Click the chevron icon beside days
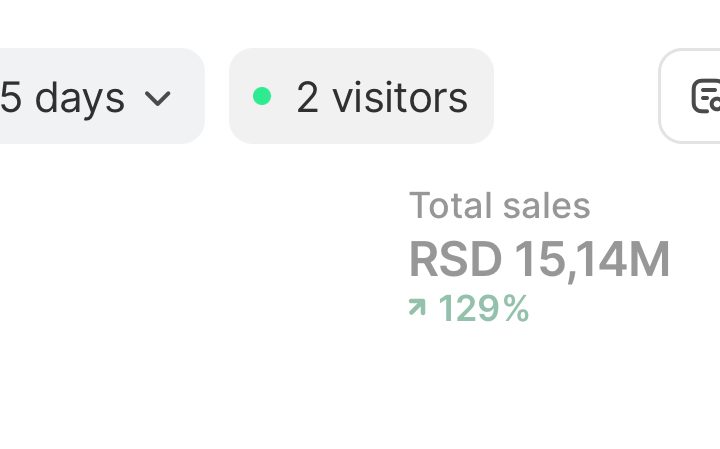Viewport: 720px width, 449px height. 158,98
